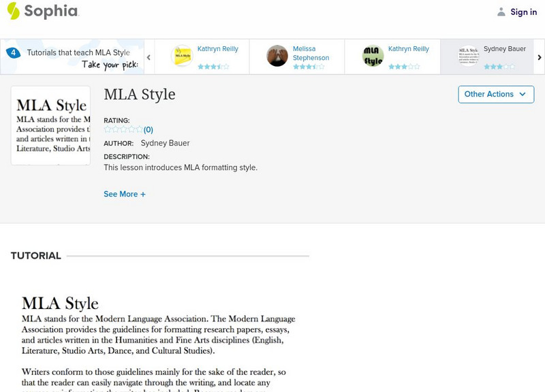Click the MLA Style page title
Image resolution: width=545 pixels, height=392 pixels.
[x=140, y=95]
